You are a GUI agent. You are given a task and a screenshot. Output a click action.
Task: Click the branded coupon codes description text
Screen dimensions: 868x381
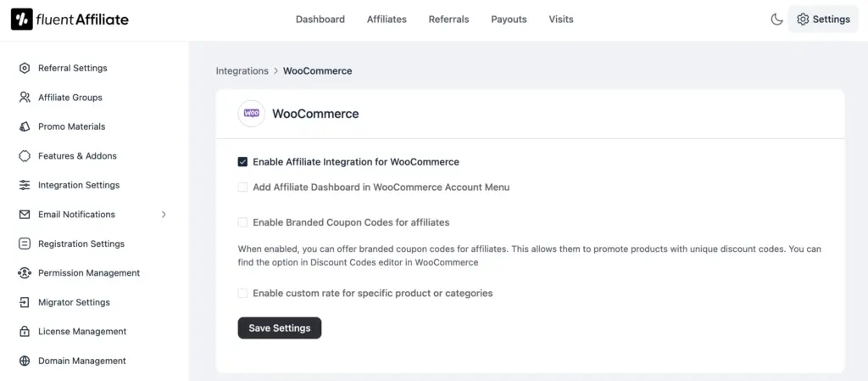tap(530, 256)
